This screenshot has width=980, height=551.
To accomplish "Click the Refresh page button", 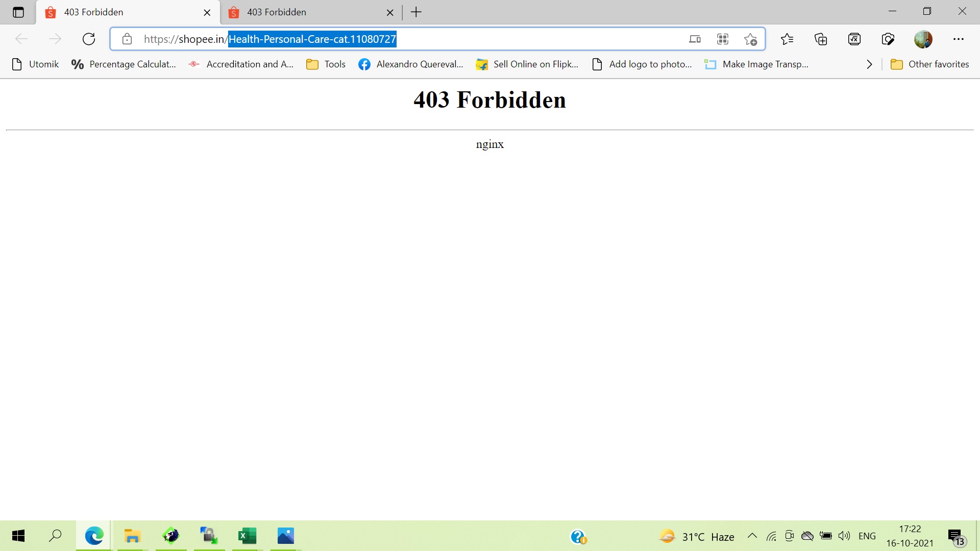I will (x=89, y=39).
